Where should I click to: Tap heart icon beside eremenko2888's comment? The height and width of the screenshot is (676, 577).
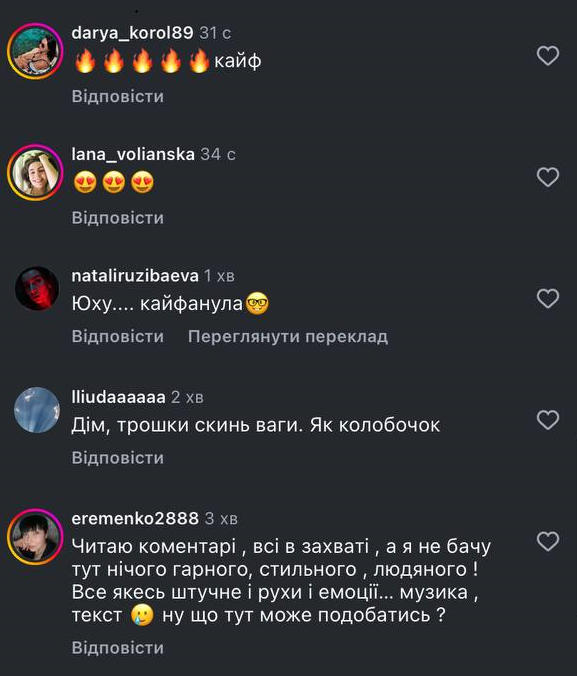click(x=548, y=541)
